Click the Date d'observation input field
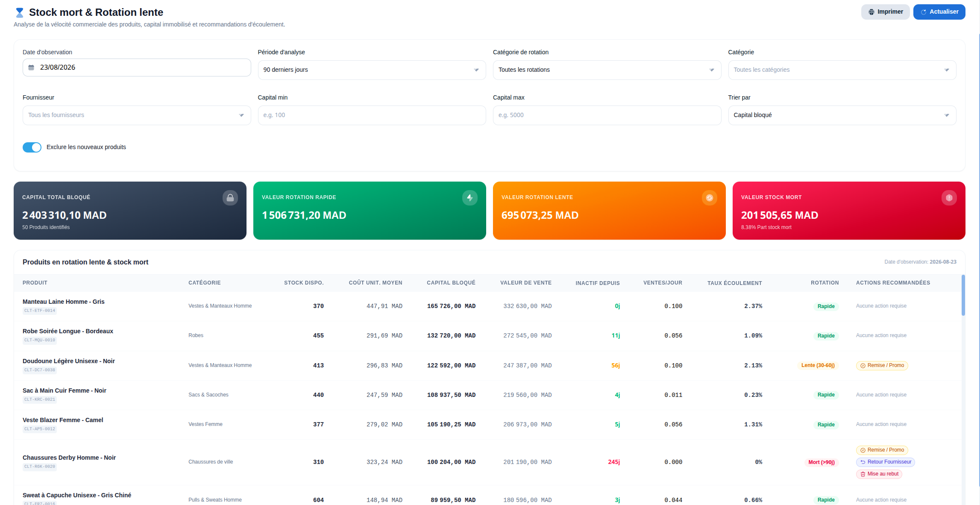Screen dimensions: 980x505 click(x=137, y=68)
